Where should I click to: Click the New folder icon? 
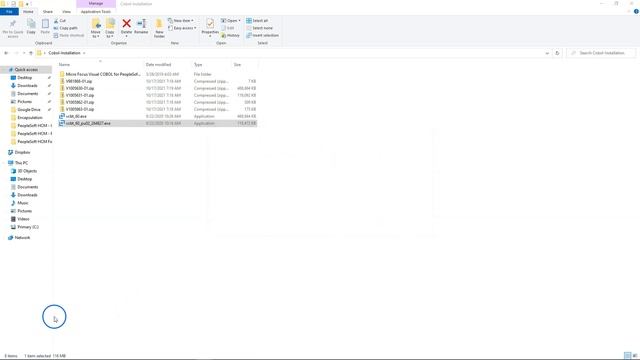(159, 24)
